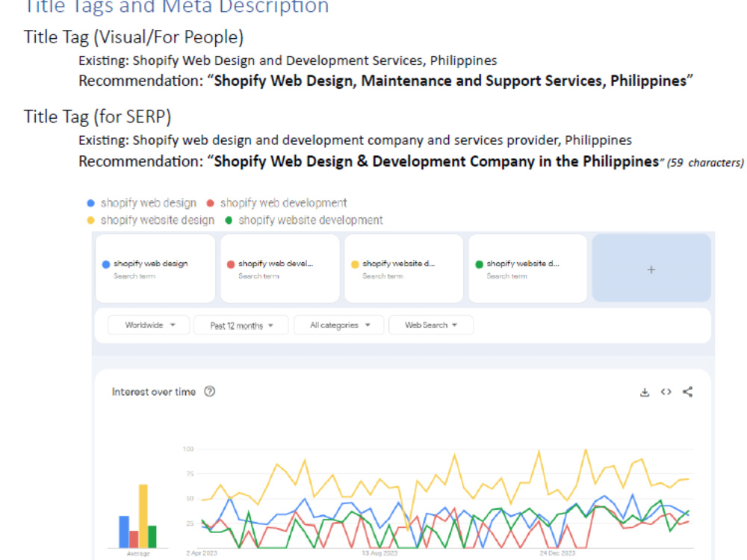Select the shopify web design term card
This screenshot has height=560, width=747.
pos(155,268)
